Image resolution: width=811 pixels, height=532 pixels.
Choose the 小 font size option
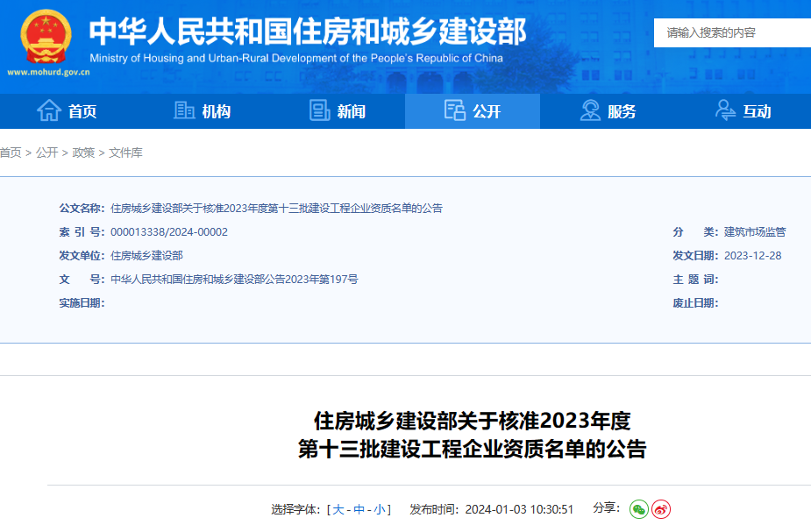click(381, 509)
